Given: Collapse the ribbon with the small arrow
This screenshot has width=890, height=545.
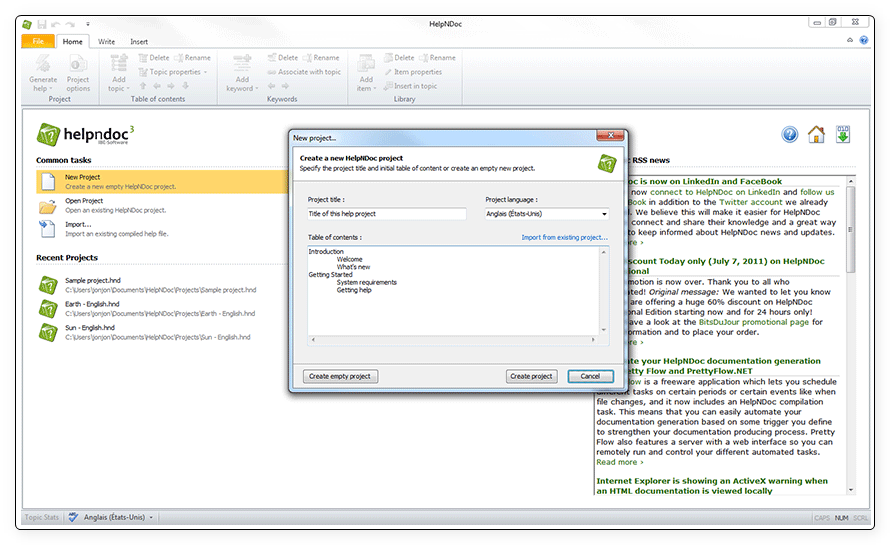Looking at the screenshot, I should [x=850, y=40].
